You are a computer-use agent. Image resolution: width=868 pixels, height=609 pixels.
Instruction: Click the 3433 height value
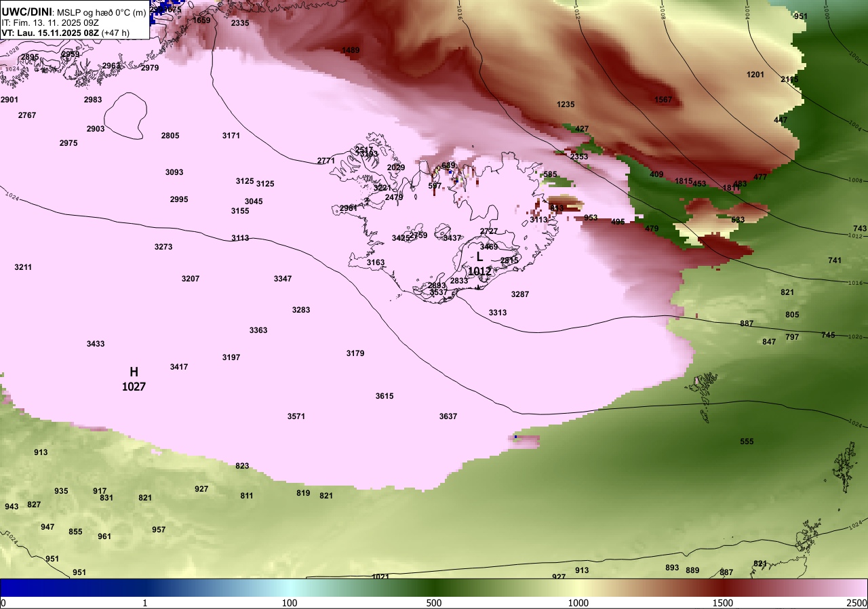(96, 344)
